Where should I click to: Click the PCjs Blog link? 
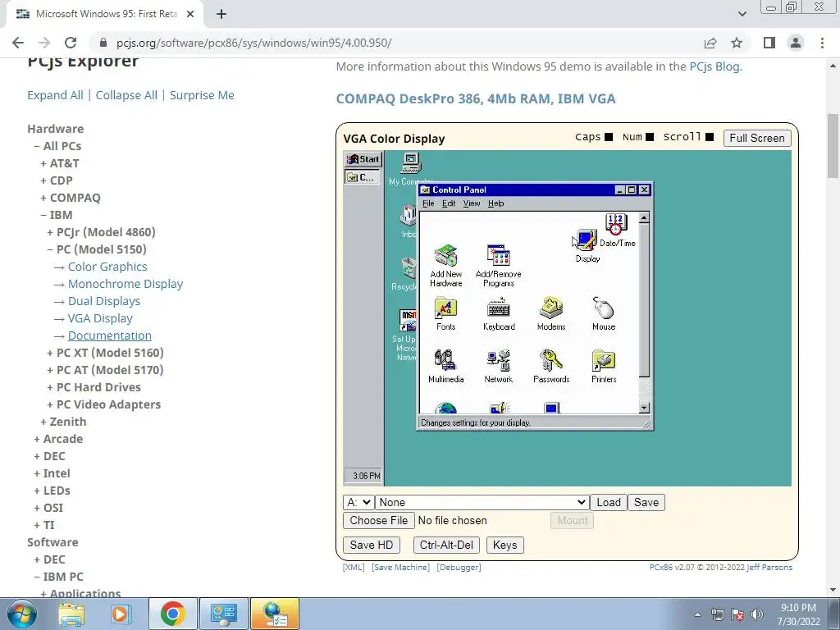714,66
